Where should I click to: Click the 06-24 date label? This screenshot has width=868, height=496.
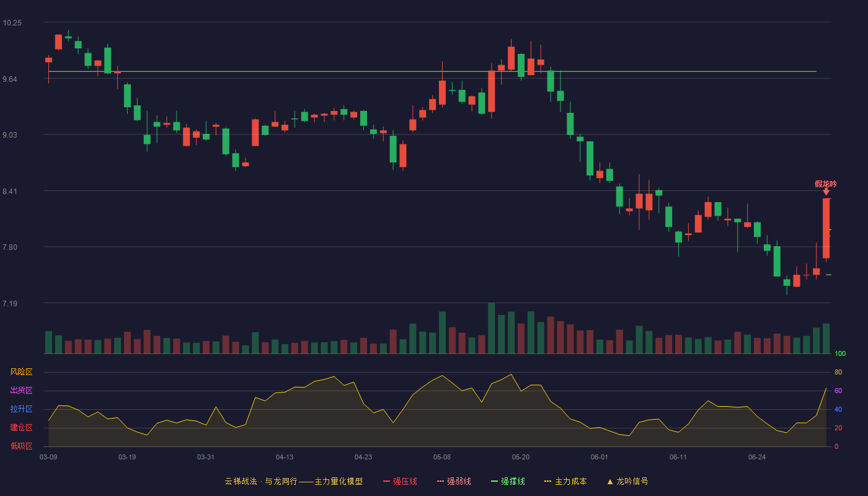(x=757, y=457)
